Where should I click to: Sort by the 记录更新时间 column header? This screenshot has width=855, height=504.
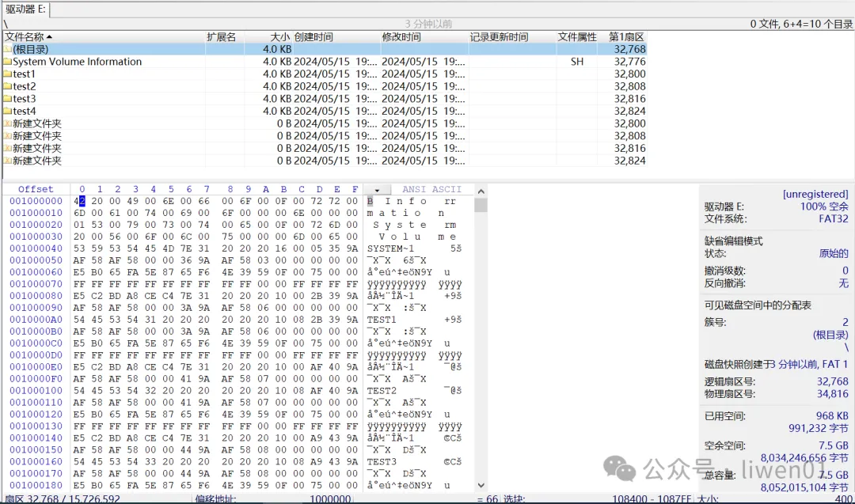coord(512,37)
